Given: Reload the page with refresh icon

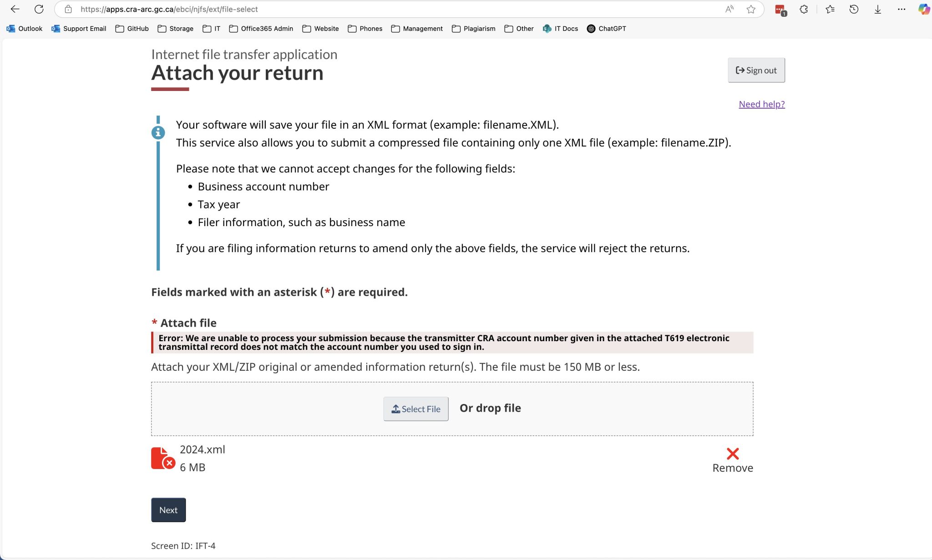Looking at the screenshot, I should pos(39,9).
